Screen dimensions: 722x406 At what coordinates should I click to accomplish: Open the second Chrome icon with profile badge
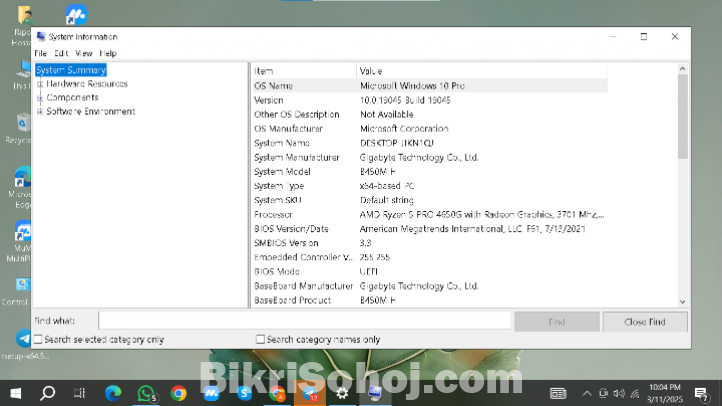(277, 394)
